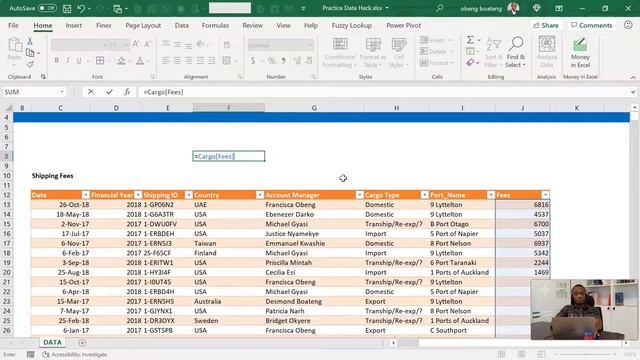Switch to the Insert tab
This screenshot has height=360, width=640.
pos(73,25)
